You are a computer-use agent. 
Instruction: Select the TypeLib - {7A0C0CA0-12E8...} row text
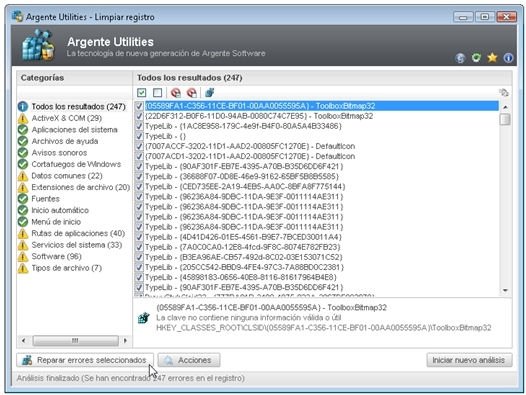coord(243,247)
